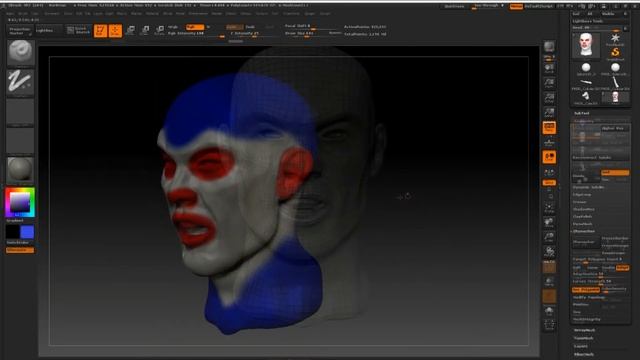Image resolution: width=640 pixels, height=360 pixels.
Task: Open the Document menu
Action: (52, 13)
